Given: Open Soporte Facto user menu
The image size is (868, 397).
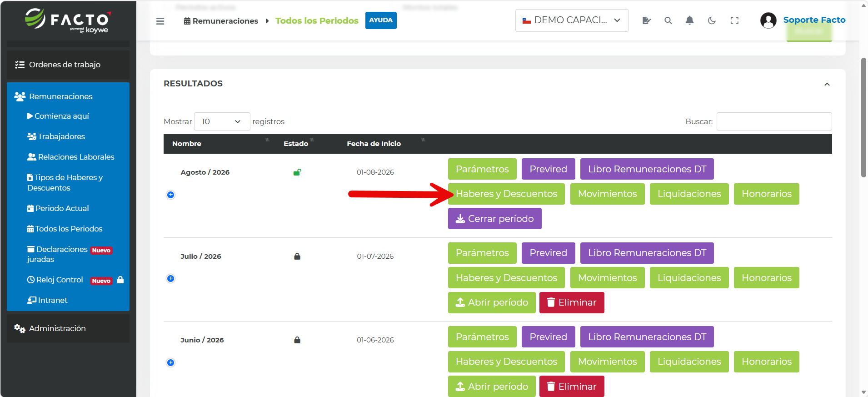Looking at the screenshot, I should pyautogui.click(x=814, y=20).
